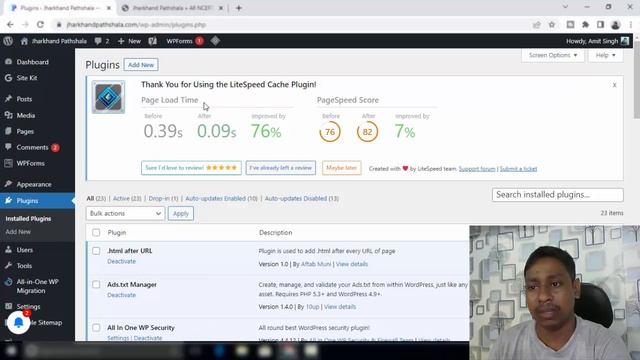Deactivate Ads.txt Manager plugin
The width and height of the screenshot is (640, 360).
tap(121, 295)
